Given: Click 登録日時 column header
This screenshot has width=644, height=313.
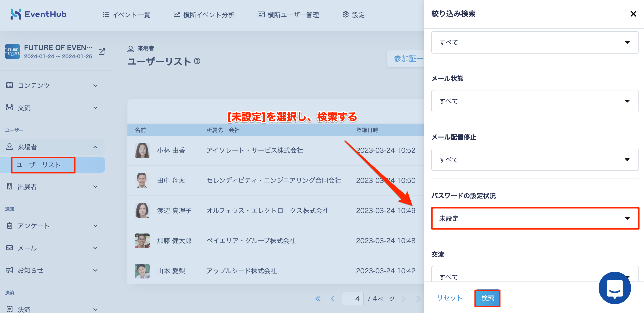Looking at the screenshot, I should pos(367,130).
